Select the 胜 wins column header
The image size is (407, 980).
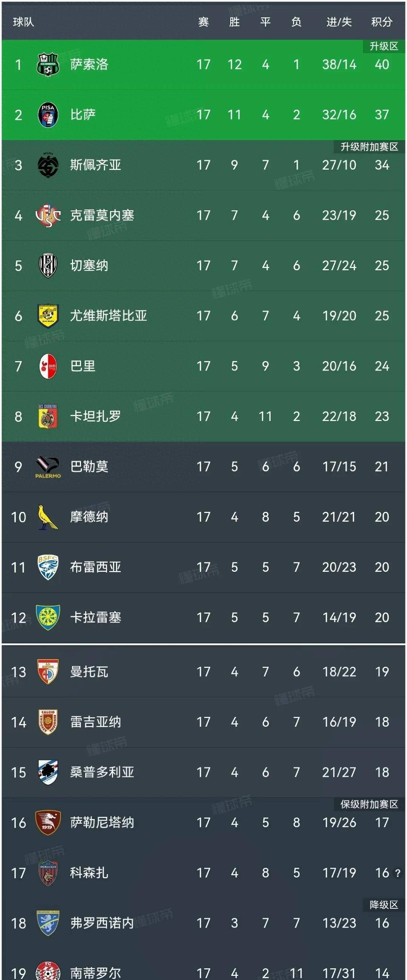coord(234,22)
